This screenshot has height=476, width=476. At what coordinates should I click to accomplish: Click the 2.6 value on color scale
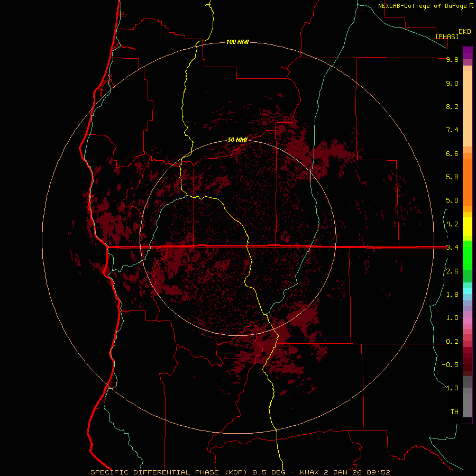(x=452, y=271)
